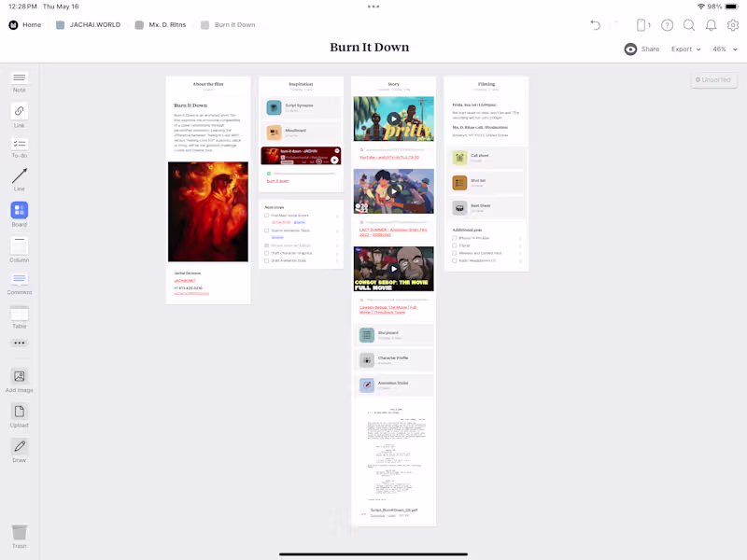
Task: Play the Cowboy Bebop movie thumbnail
Action: pos(393,269)
